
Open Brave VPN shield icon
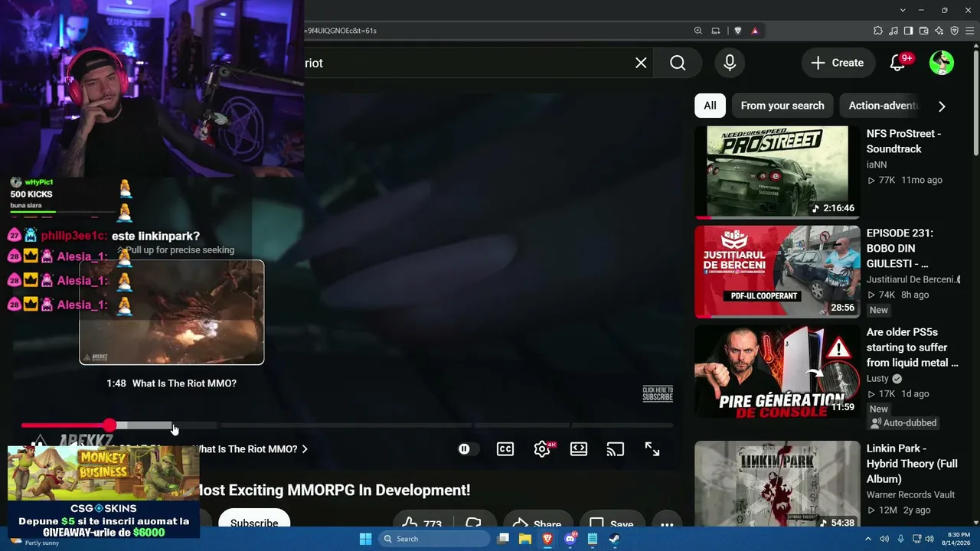tap(955, 31)
